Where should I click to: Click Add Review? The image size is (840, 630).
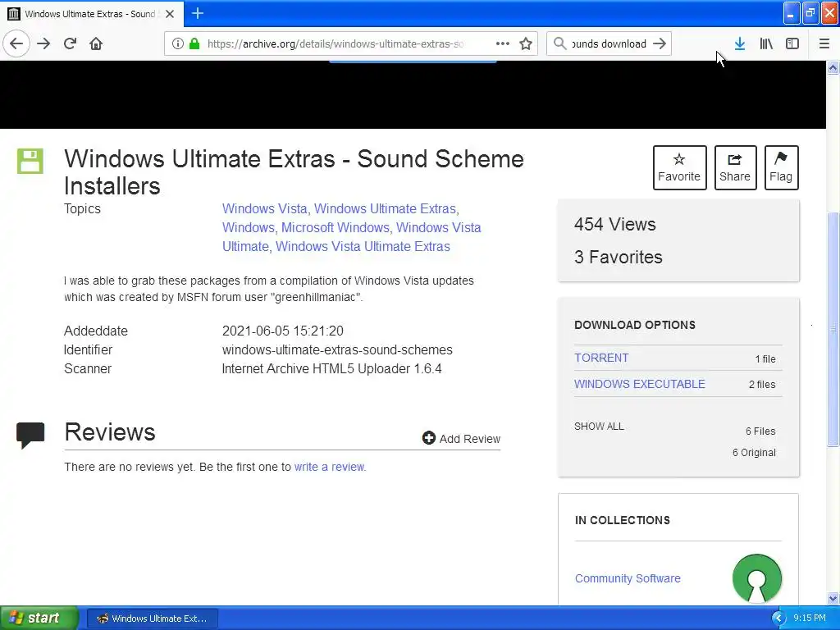coord(461,439)
